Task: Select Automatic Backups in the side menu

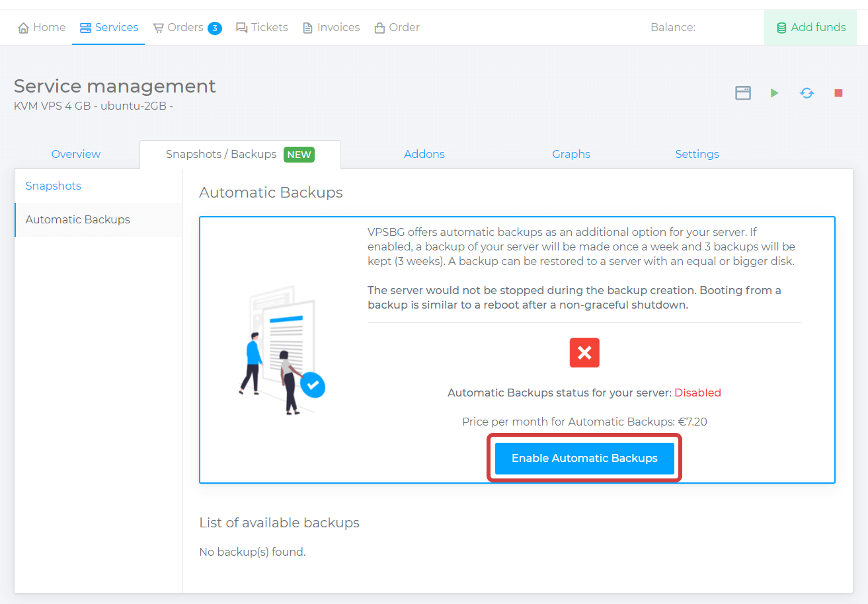Action: click(x=98, y=219)
